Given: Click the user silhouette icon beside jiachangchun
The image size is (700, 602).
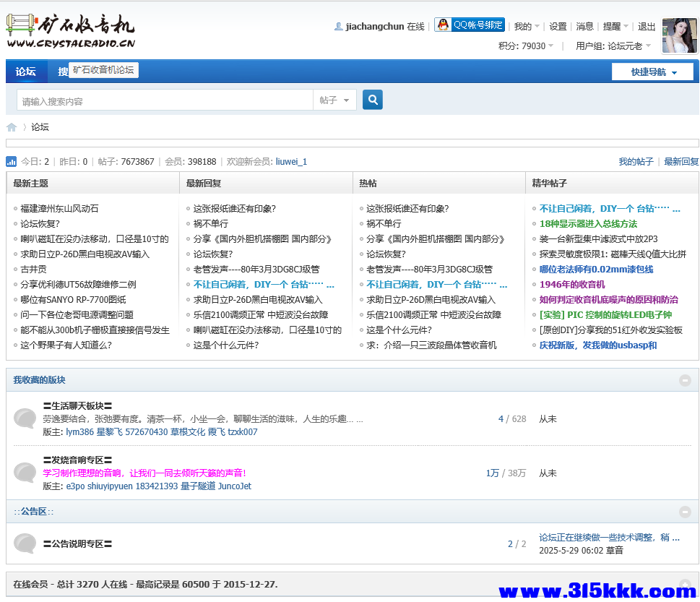Looking at the screenshot, I should (339, 26).
